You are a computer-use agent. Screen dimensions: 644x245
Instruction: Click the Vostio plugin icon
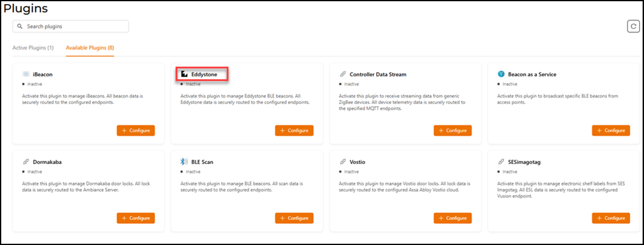pyautogui.click(x=342, y=162)
